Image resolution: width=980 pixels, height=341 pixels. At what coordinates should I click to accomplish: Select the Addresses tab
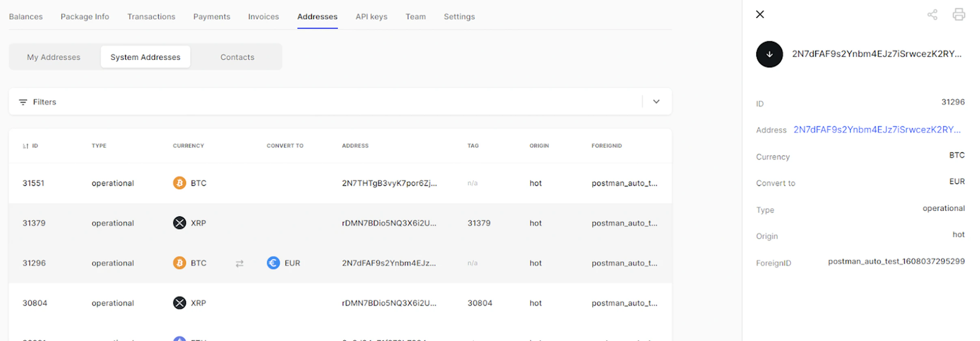317,17
